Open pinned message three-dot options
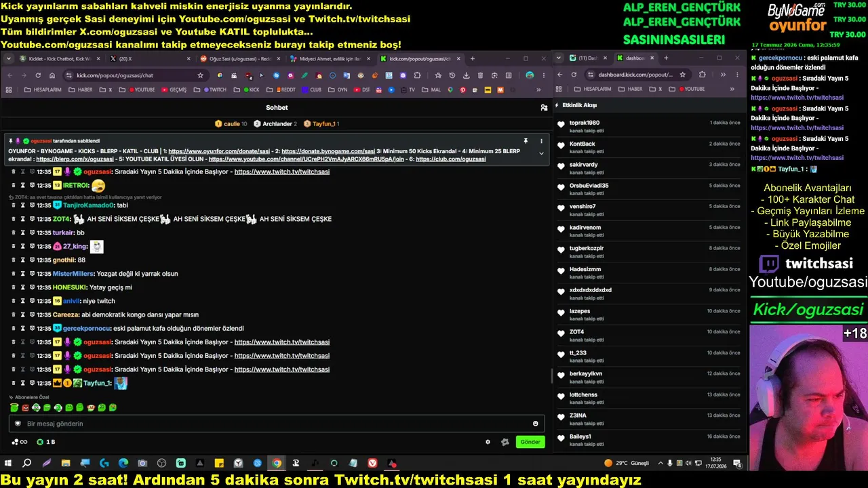This screenshot has height=488, width=868. coord(541,141)
